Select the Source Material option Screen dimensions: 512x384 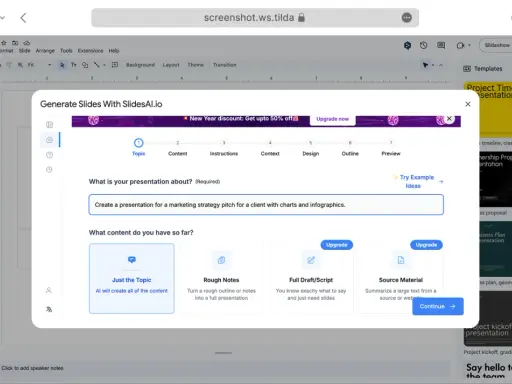tap(401, 278)
